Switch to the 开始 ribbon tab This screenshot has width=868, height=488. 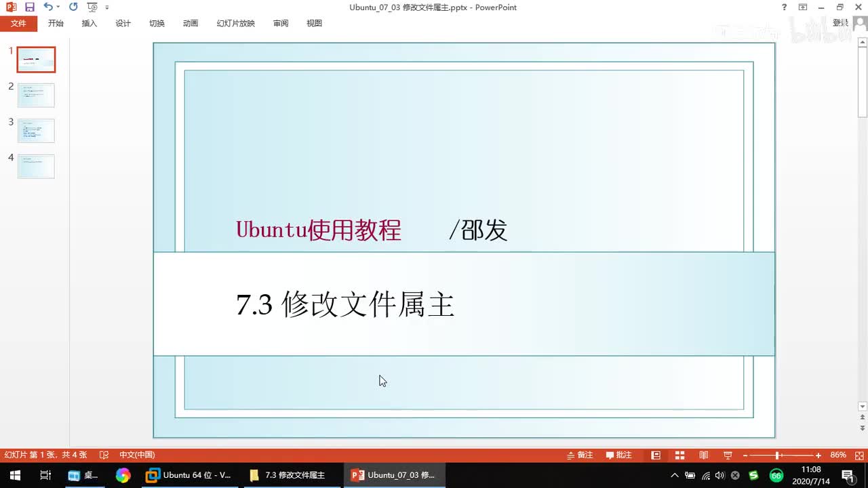[56, 23]
